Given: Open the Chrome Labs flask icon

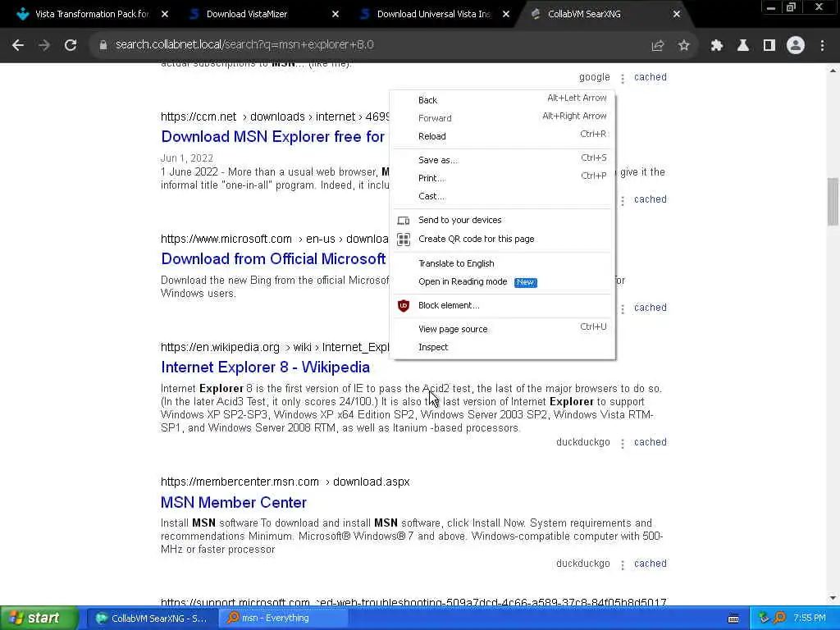Looking at the screenshot, I should [x=742, y=46].
